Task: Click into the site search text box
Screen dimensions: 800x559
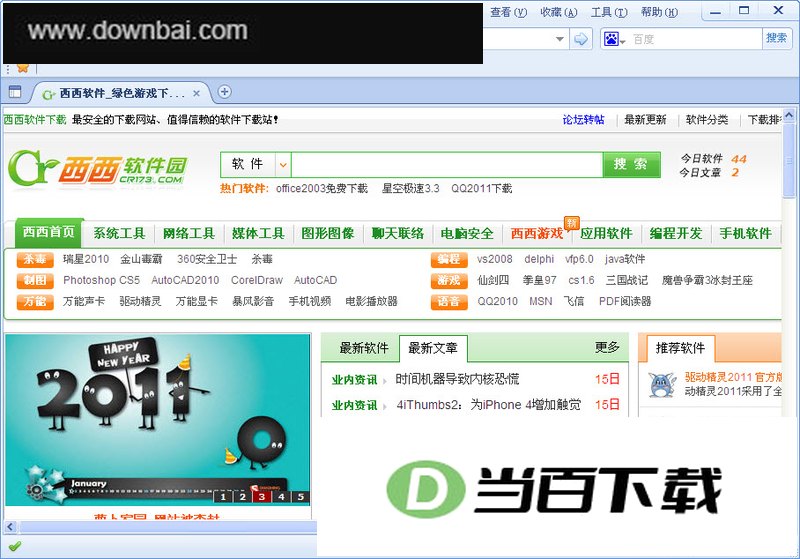Action: pyautogui.click(x=447, y=164)
